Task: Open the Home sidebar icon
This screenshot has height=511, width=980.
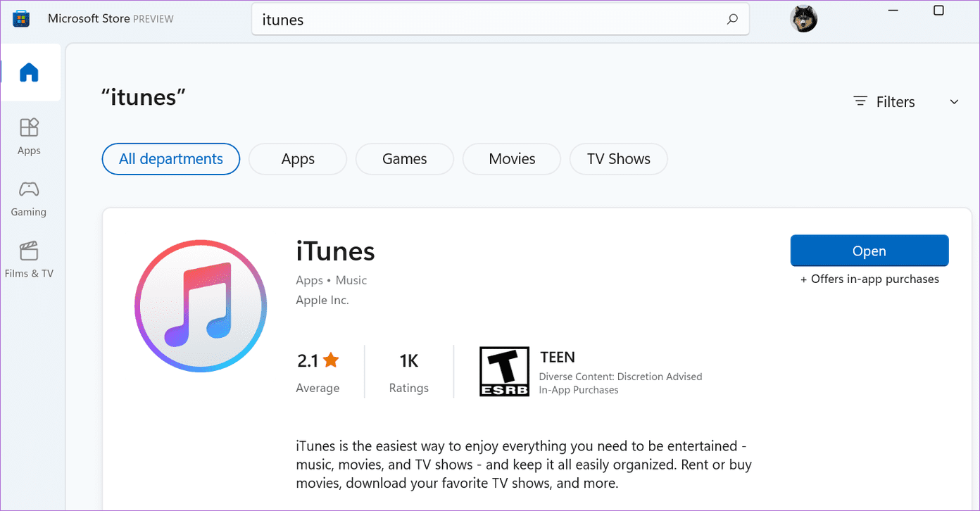Action: pos(30,72)
